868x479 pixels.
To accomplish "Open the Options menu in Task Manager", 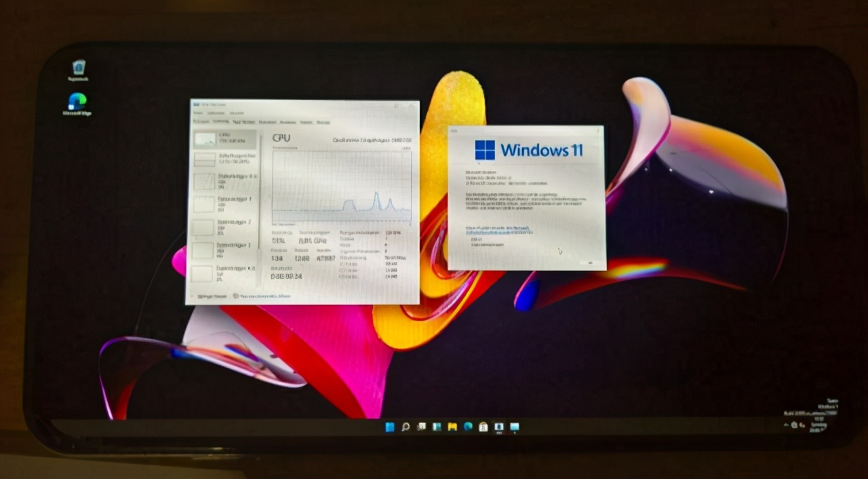I will pos(216,113).
